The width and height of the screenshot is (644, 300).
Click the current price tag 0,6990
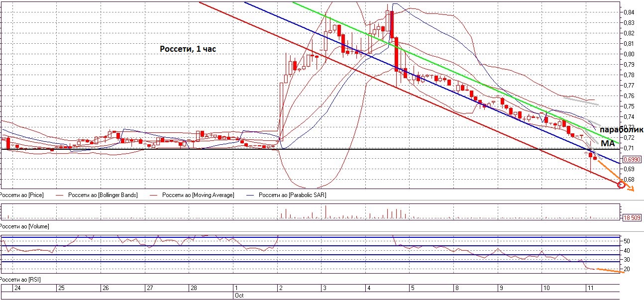(632, 159)
